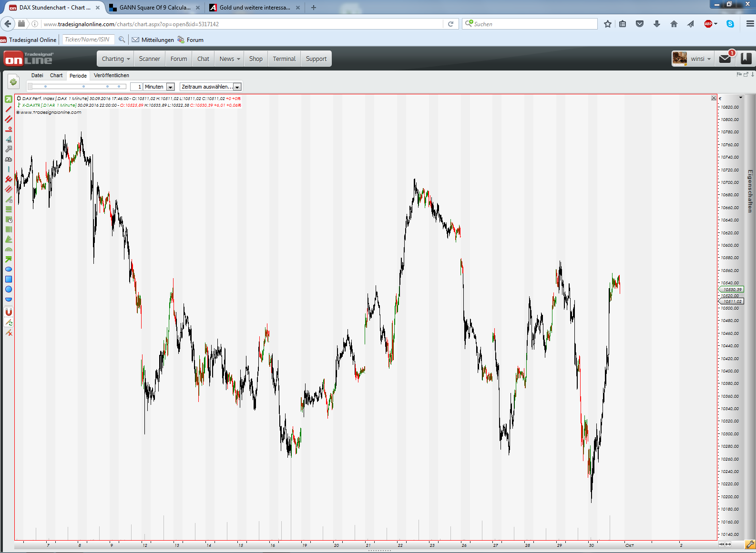Open the Veröffentlichen menu
This screenshot has width=756, height=553.
[x=112, y=75]
